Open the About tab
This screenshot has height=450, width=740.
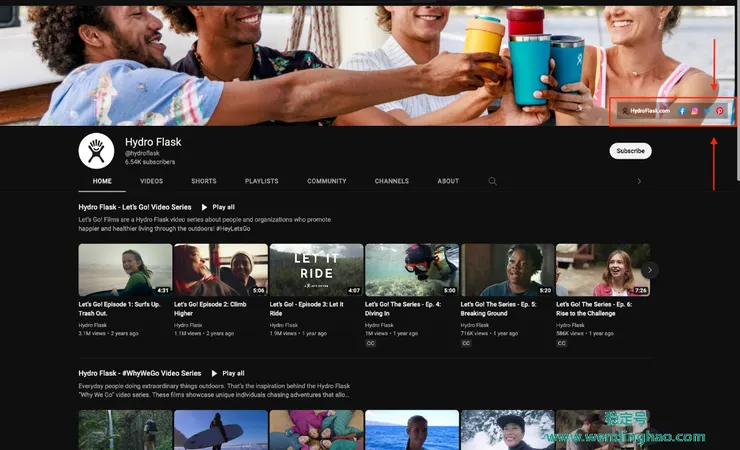[x=448, y=181]
